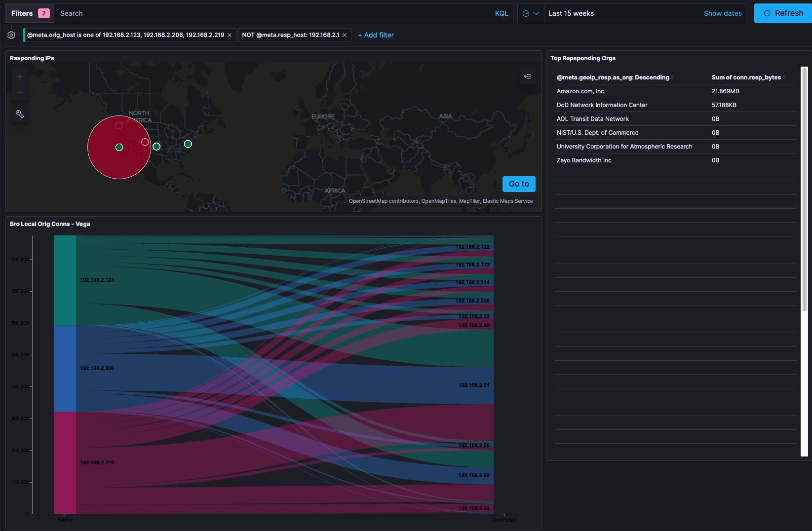Click the Top Responding Orgs table scrollbar

tap(805, 190)
